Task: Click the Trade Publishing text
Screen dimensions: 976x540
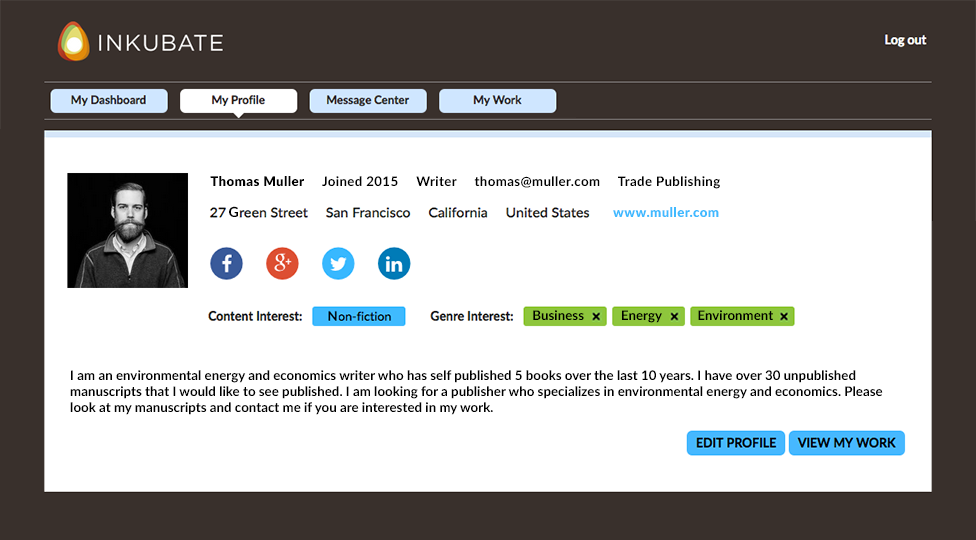Action: (669, 182)
